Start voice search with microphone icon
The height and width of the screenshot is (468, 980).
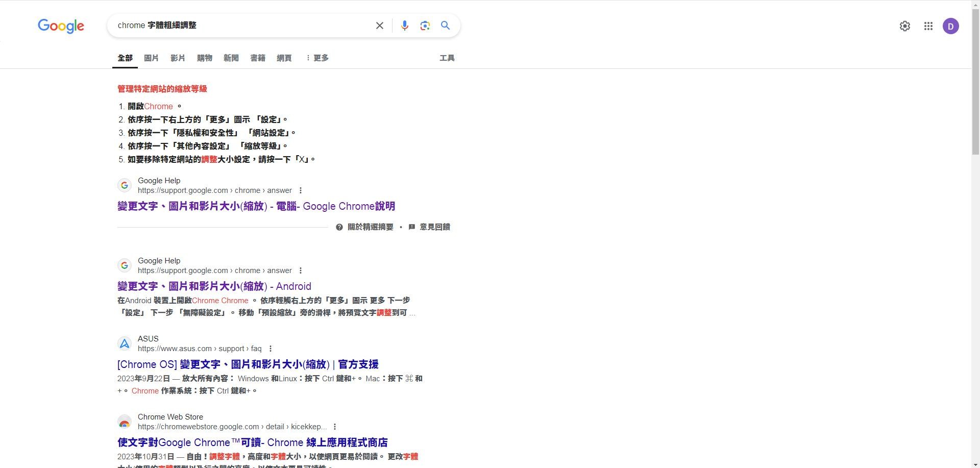pos(404,26)
